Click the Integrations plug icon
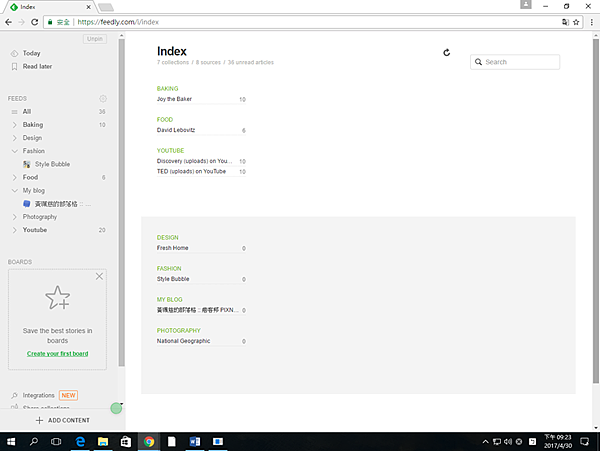Screen dimensions: 600x451 coord(15,395)
